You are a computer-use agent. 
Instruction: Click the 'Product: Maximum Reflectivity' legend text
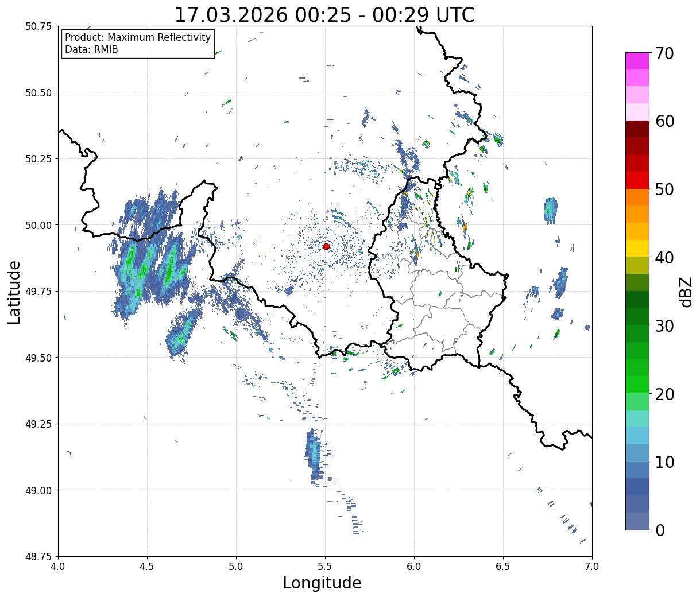click(138, 37)
